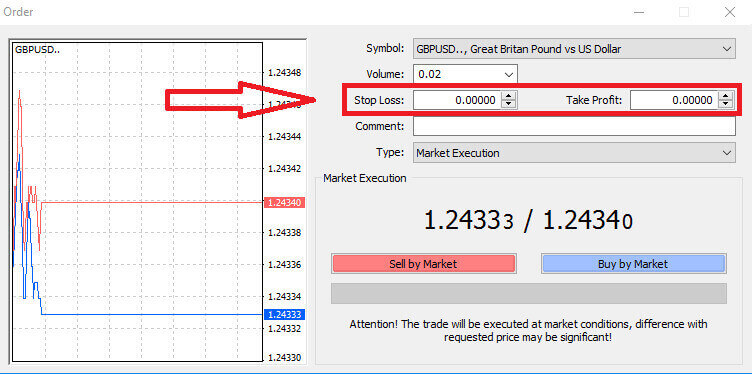
Task: Click the Comment: field label
Action: coord(380,126)
